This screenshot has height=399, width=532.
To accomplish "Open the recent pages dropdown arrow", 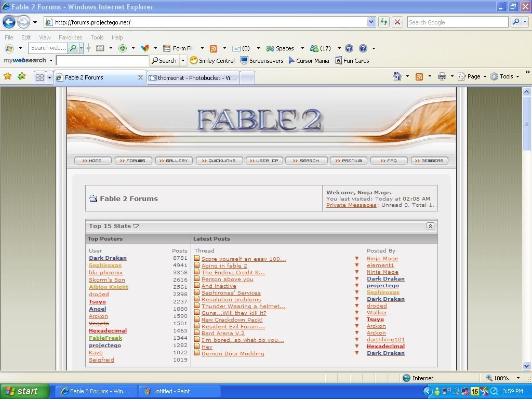I will tap(35, 22).
